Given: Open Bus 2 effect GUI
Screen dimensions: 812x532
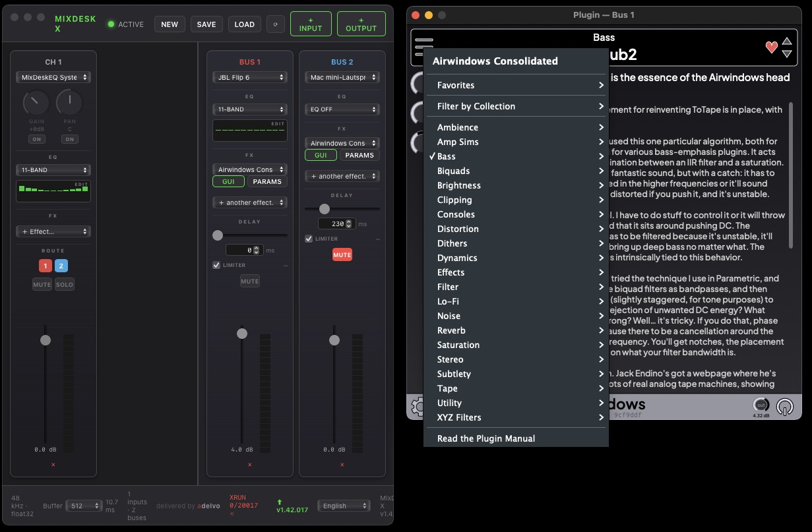Looking at the screenshot, I should click(321, 155).
